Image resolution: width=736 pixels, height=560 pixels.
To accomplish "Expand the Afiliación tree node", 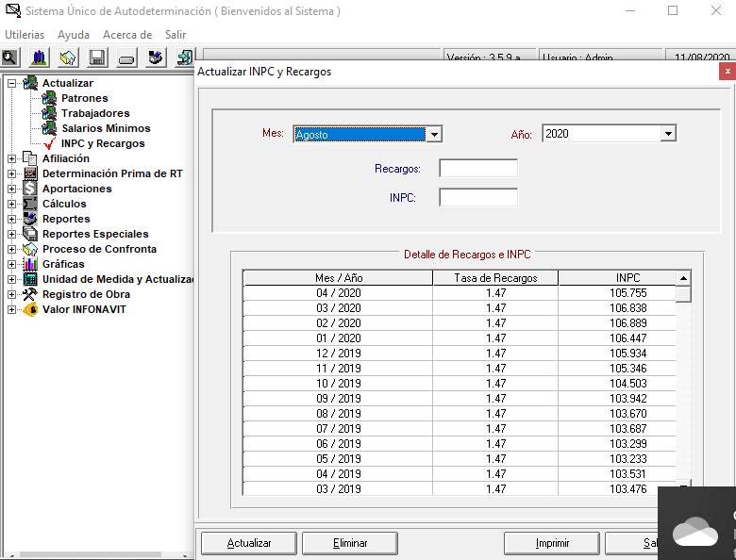I will (11, 158).
